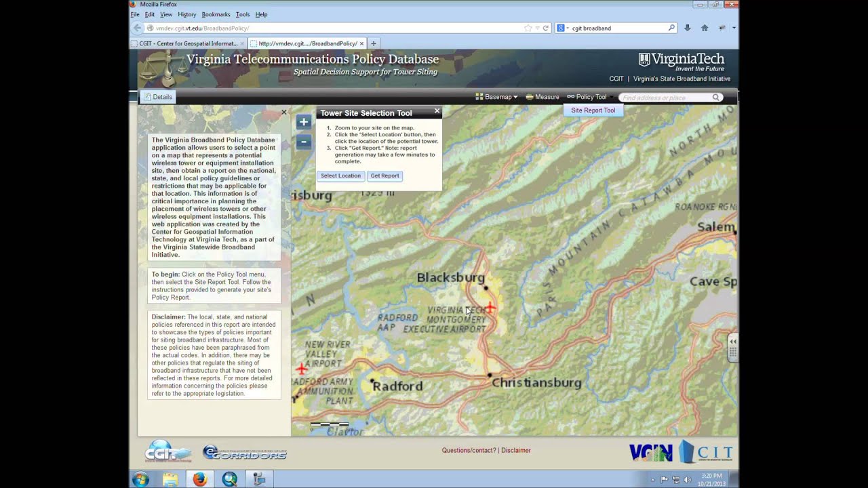Open a new browser tab
Screen dimensions: 868x488
(x=373, y=43)
